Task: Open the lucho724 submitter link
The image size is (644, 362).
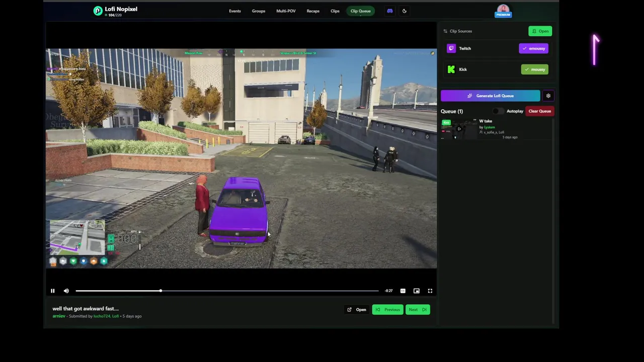Action: click(102, 316)
